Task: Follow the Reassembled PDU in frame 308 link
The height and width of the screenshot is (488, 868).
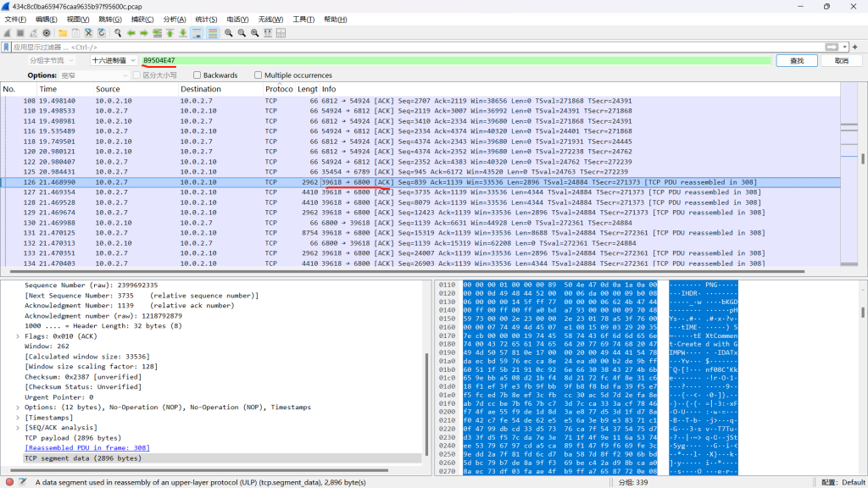Action: click(86, 447)
